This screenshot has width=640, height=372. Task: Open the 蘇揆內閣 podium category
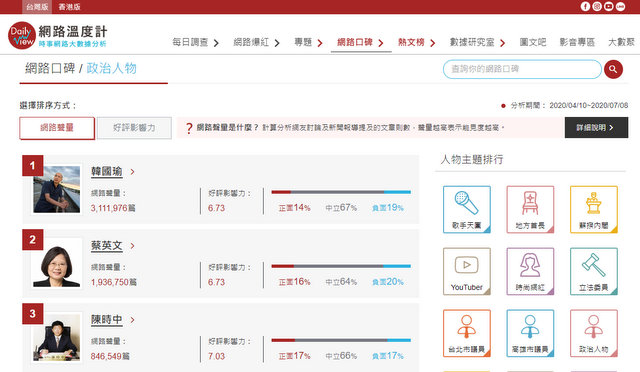click(x=593, y=209)
